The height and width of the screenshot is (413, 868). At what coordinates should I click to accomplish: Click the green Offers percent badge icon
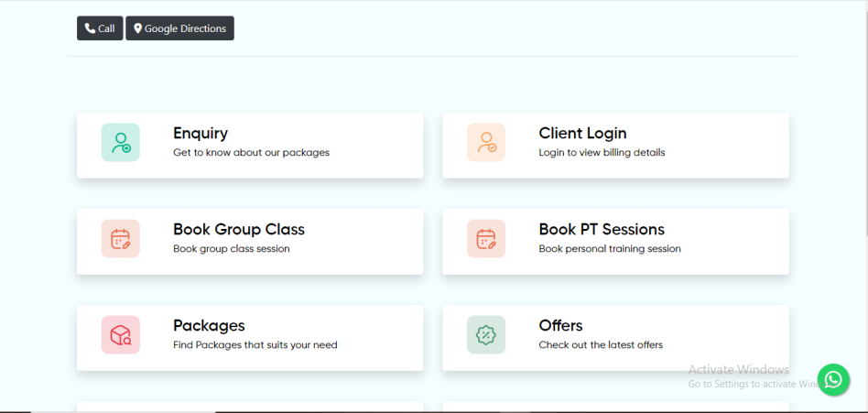tap(486, 335)
